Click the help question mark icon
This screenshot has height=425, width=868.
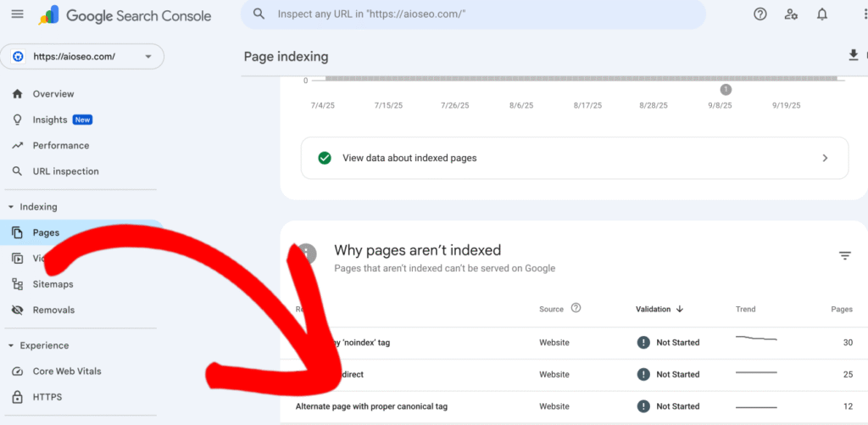[x=760, y=14]
